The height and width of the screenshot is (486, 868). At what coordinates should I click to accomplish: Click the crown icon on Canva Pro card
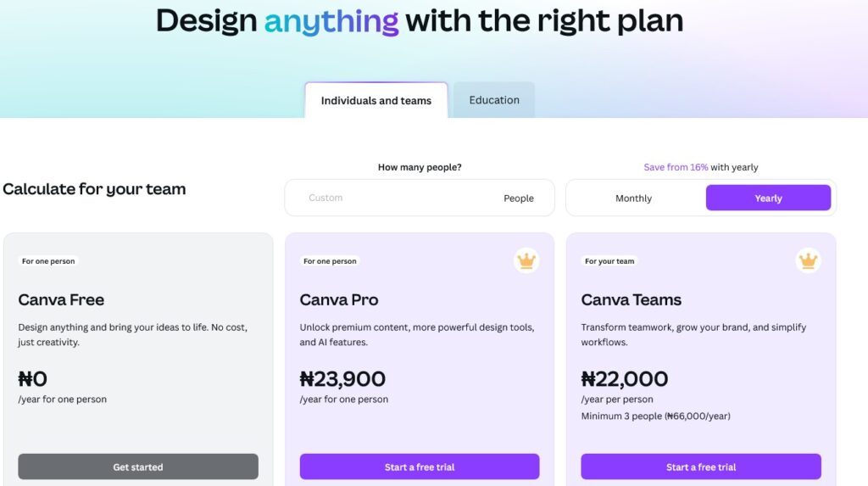click(x=526, y=260)
